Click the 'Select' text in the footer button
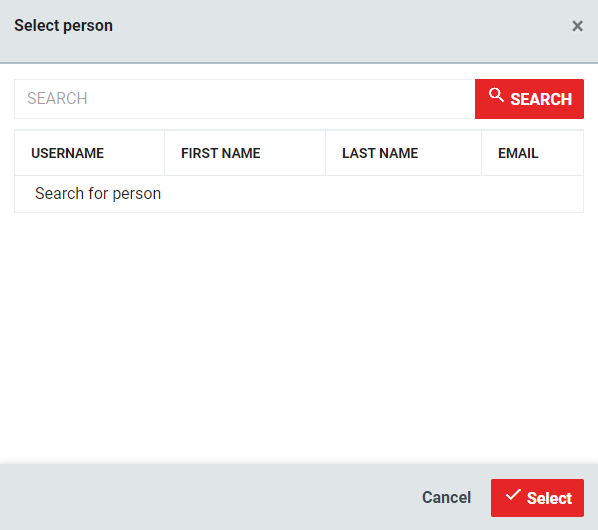Screen dimensions: 598x530 tap(549, 498)
